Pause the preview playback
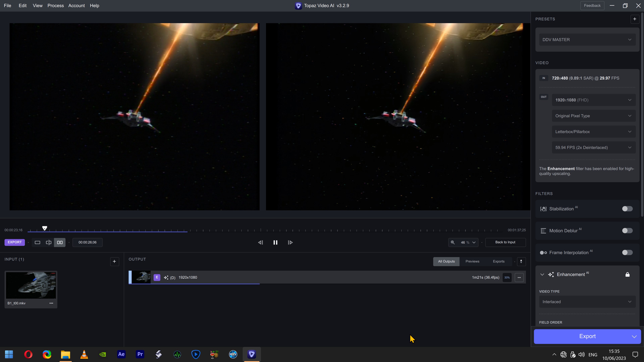 (x=275, y=242)
